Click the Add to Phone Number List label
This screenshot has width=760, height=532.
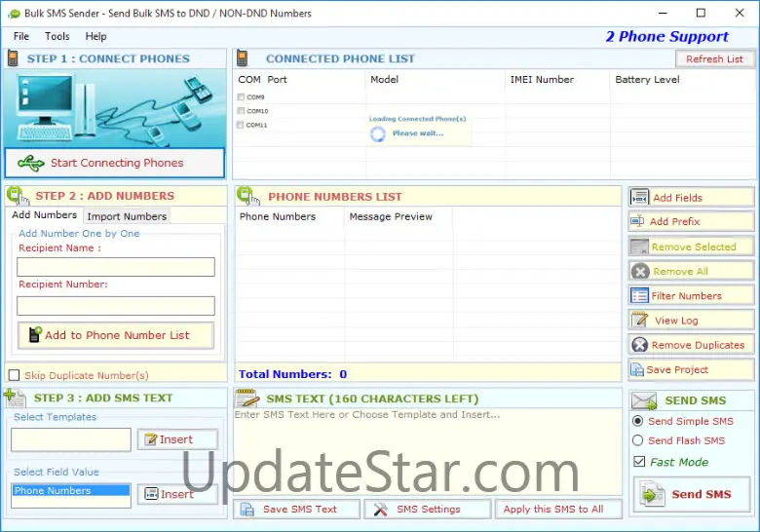(117, 335)
